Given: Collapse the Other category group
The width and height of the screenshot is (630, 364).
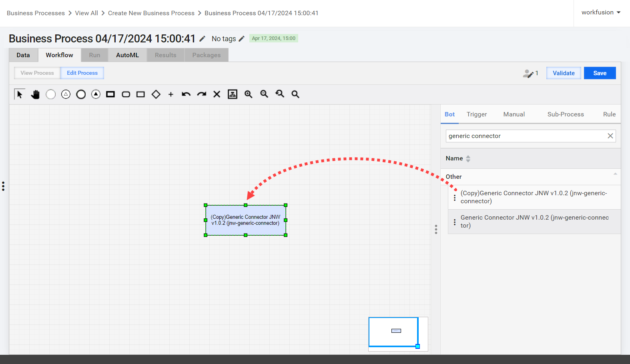Looking at the screenshot, I should point(615,174).
